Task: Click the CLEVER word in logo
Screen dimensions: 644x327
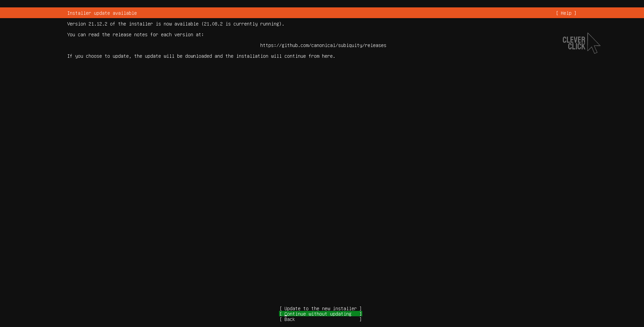Action: (574, 40)
